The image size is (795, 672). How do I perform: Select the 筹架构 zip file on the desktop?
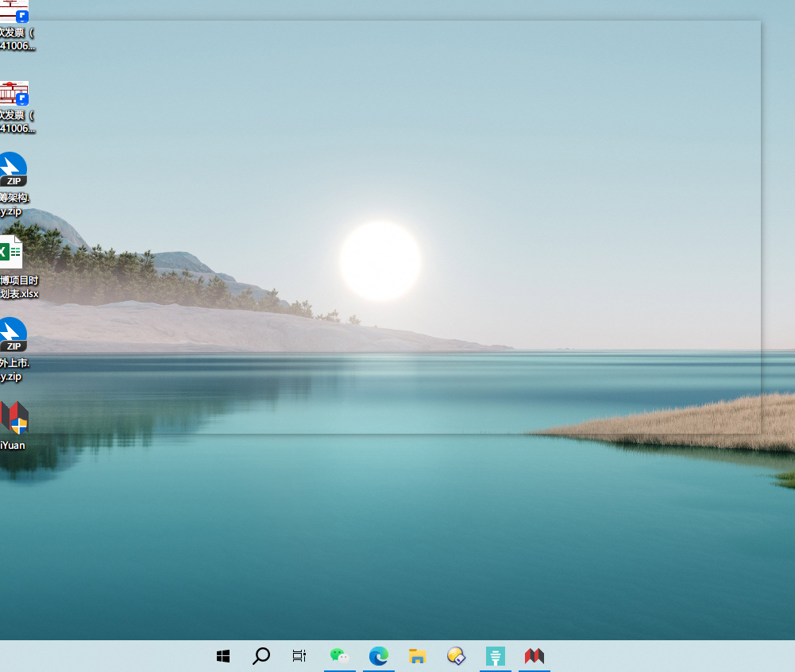[x=14, y=184]
